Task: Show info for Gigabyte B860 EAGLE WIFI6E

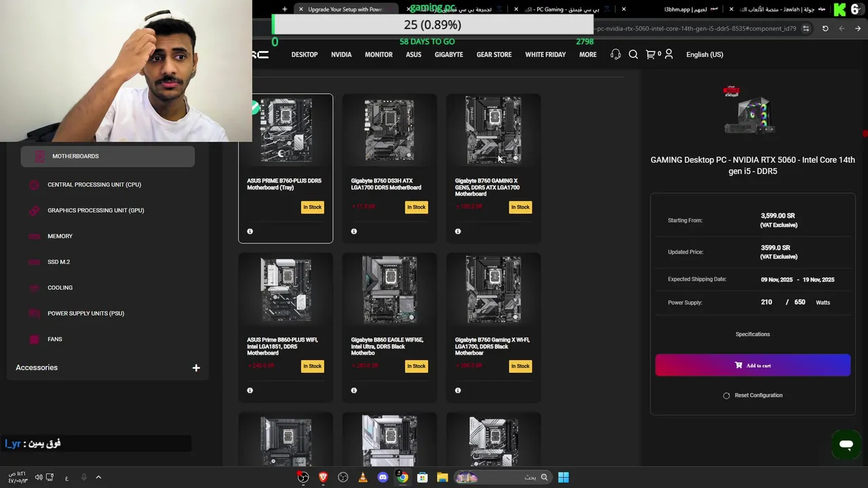Action: pos(354,390)
